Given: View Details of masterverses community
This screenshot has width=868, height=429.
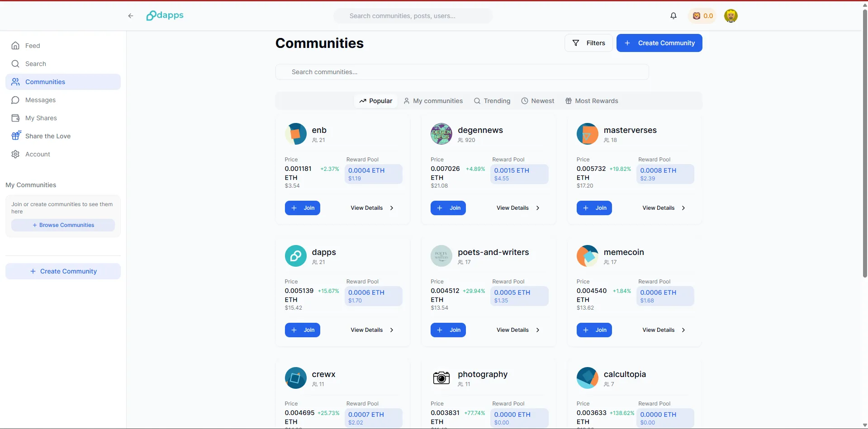Looking at the screenshot, I should tap(664, 208).
